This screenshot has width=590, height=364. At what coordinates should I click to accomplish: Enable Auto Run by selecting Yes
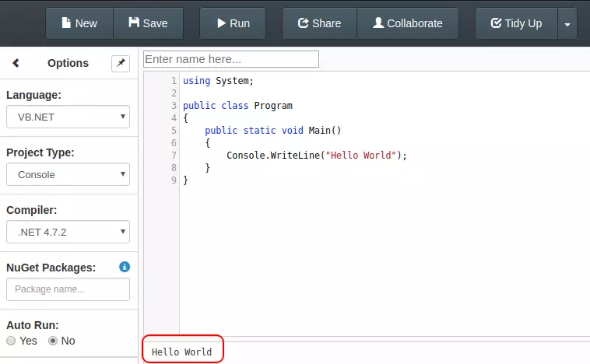tap(11, 341)
